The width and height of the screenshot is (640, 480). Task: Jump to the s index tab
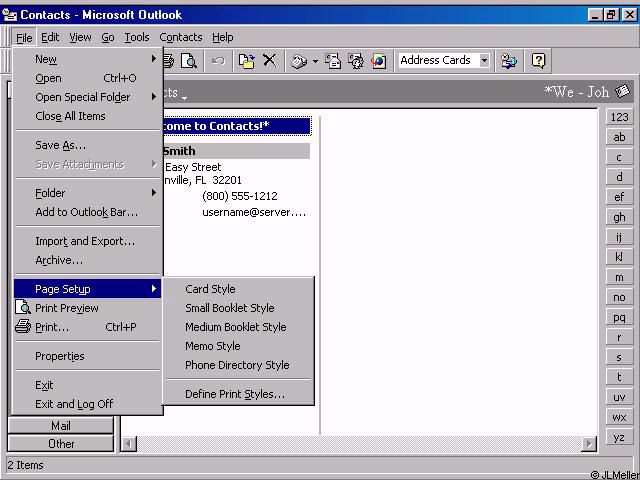[619, 357]
